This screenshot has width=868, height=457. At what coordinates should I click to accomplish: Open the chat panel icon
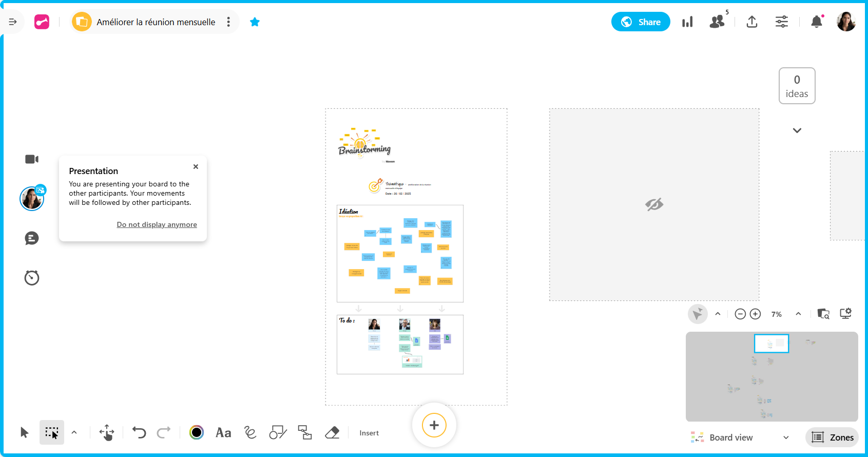[32, 238]
